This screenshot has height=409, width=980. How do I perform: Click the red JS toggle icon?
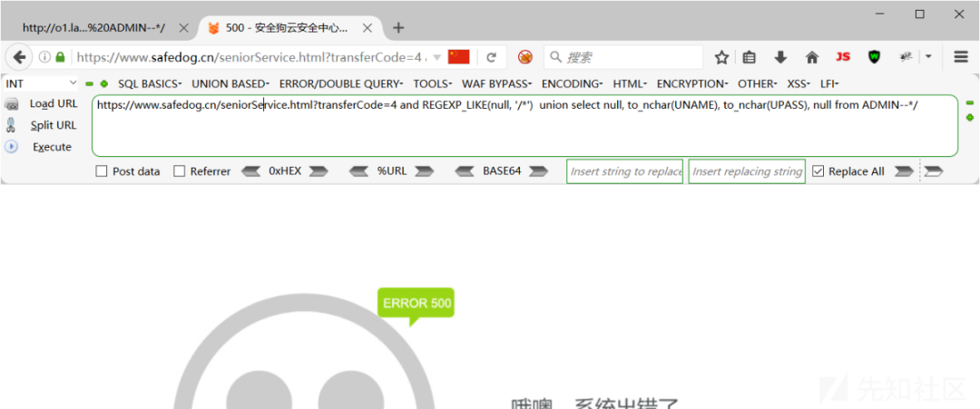[x=843, y=57]
